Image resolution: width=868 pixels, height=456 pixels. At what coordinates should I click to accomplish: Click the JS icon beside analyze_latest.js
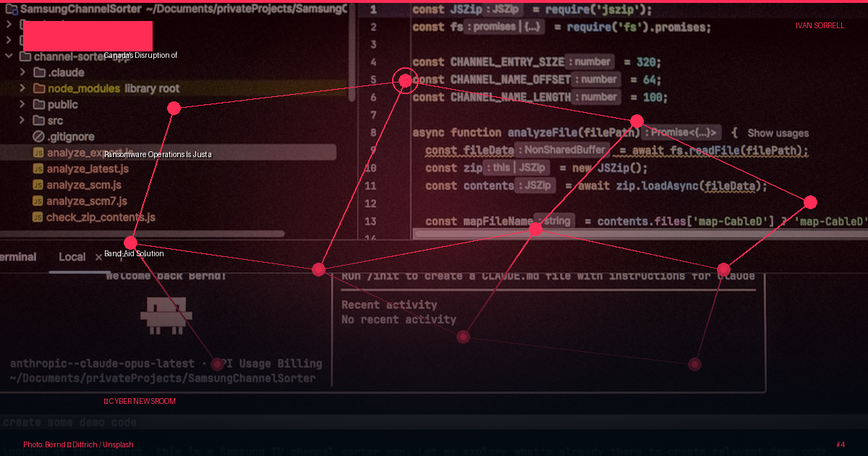(x=38, y=169)
